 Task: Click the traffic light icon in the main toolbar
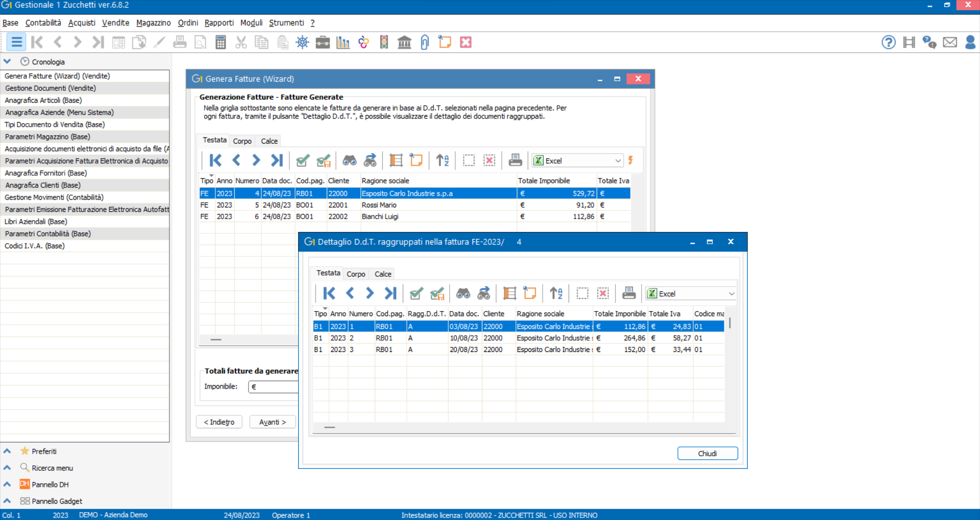[x=384, y=42]
